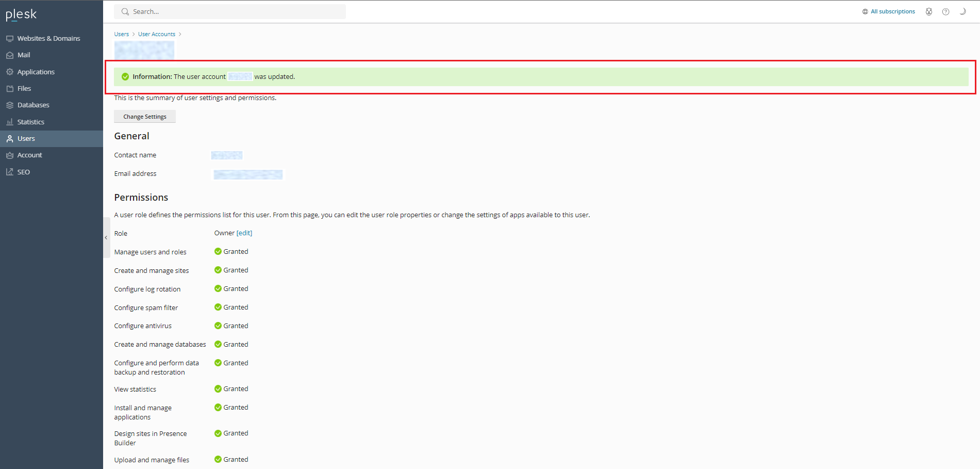Screen dimensions: 980x469
Task: Click the Mail envelope icon in the sidebar
Action: pos(10,55)
